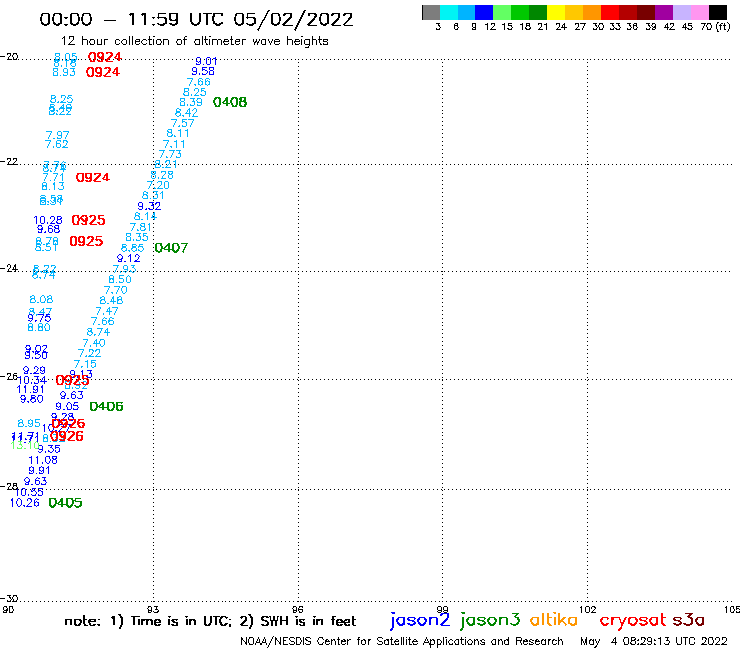Click wave height value "7.57"
The image size is (740, 650).
[x=183, y=123]
